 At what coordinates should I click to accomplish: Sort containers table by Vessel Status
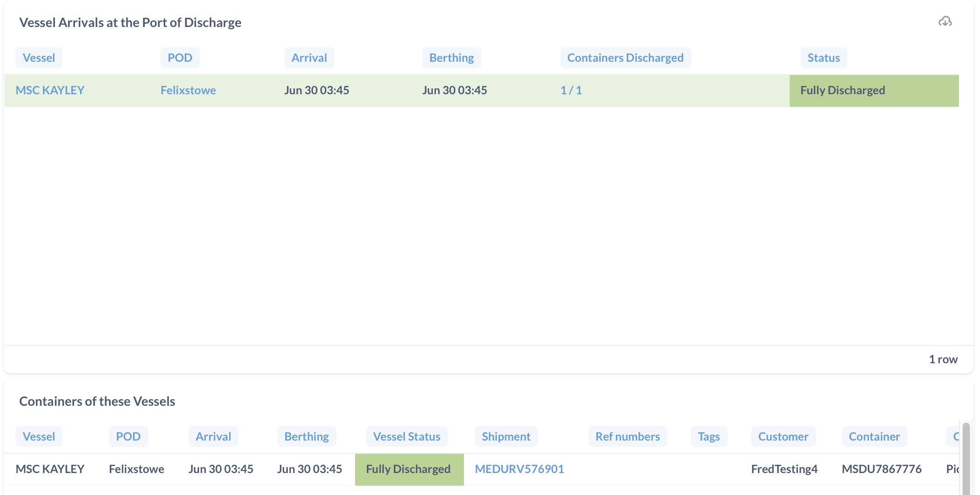coord(407,436)
